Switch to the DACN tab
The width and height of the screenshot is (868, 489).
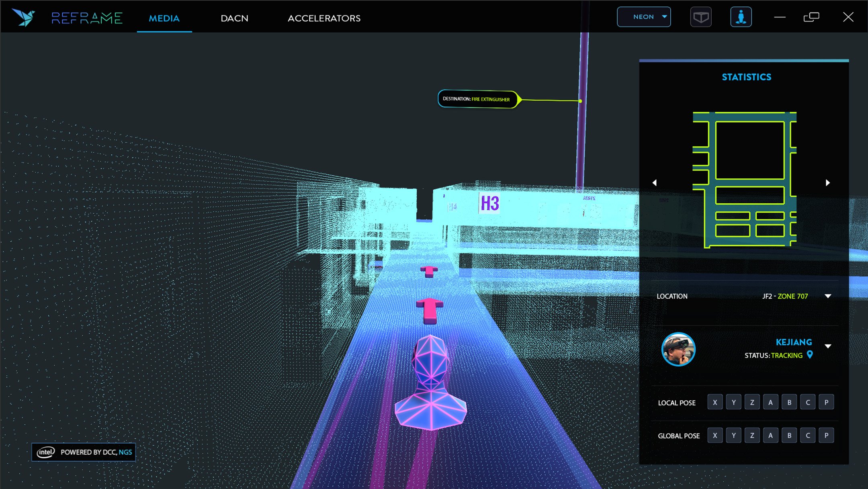click(x=234, y=18)
